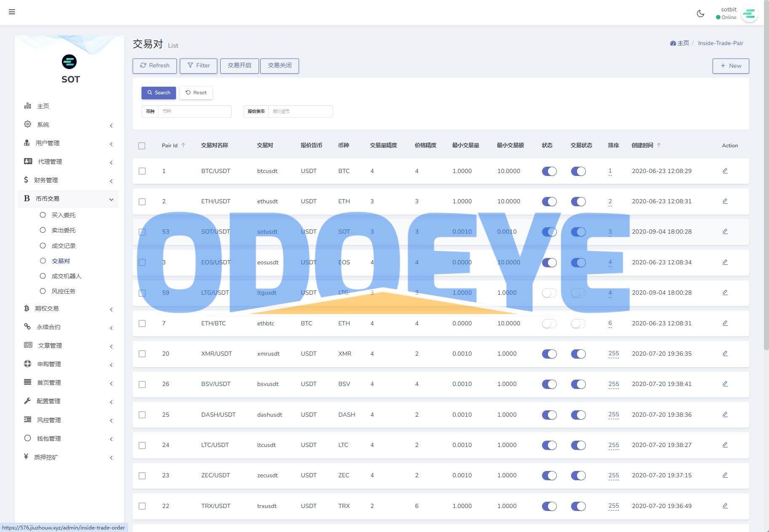Click the 用户管理 user icon in sidebar
Image resolution: width=769 pixels, height=532 pixels.
tap(27, 143)
